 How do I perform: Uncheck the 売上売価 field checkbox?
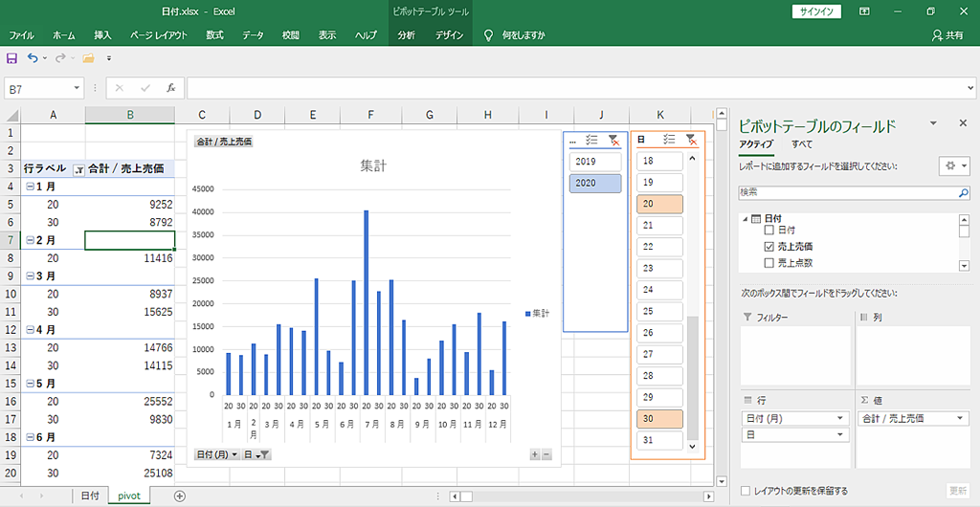(769, 247)
